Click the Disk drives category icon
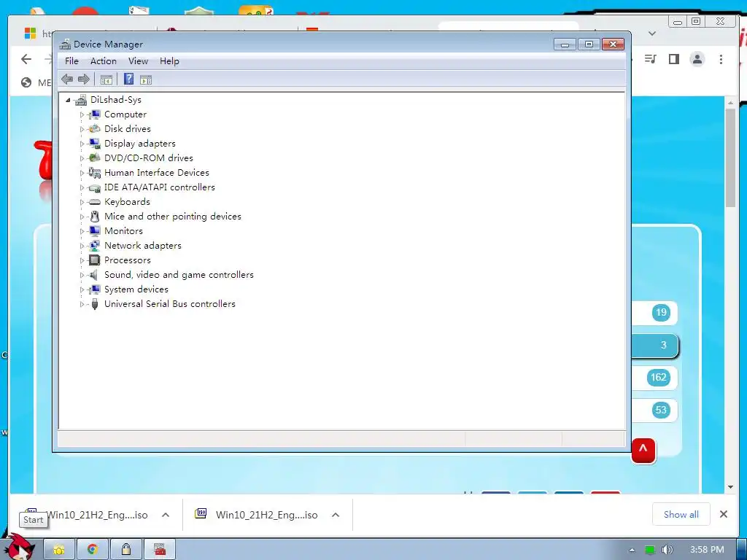The image size is (747, 560). [x=95, y=128]
